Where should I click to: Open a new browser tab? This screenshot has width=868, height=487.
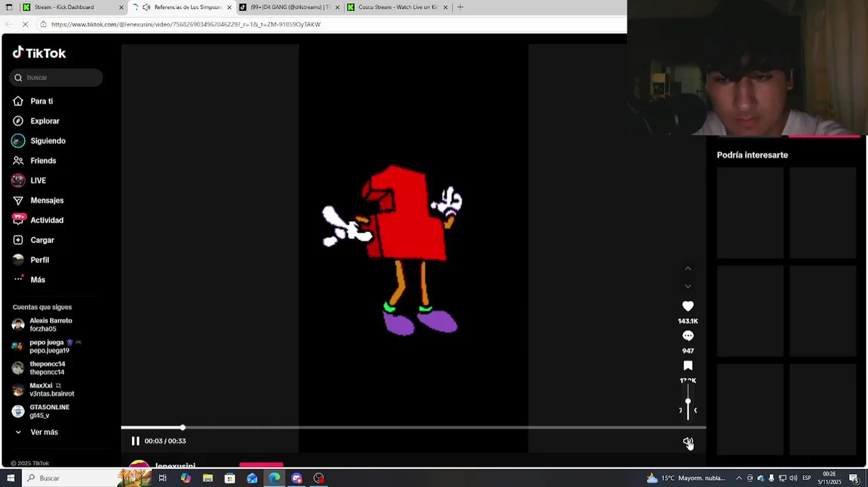click(x=460, y=7)
